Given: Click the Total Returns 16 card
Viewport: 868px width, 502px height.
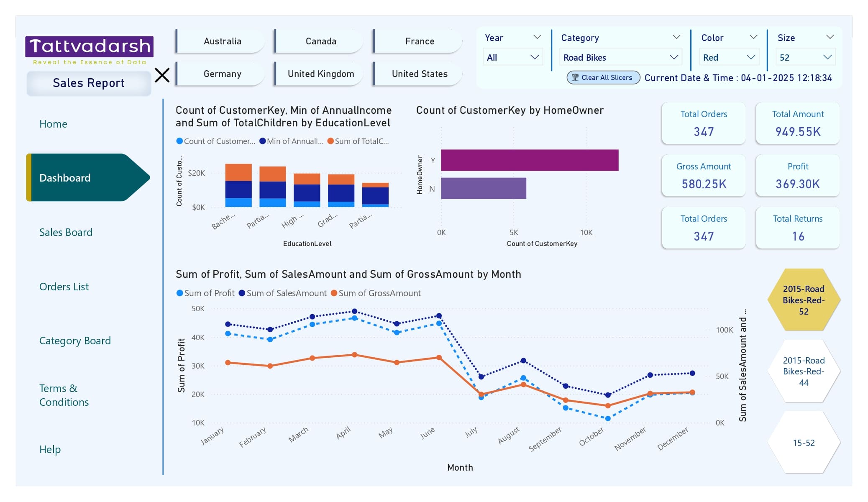Looking at the screenshot, I should (798, 228).
